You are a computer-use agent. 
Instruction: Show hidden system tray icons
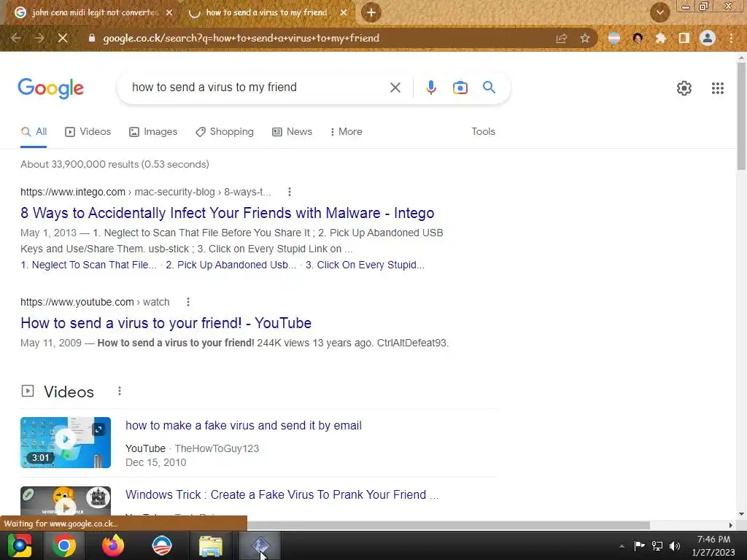[622, 546]
